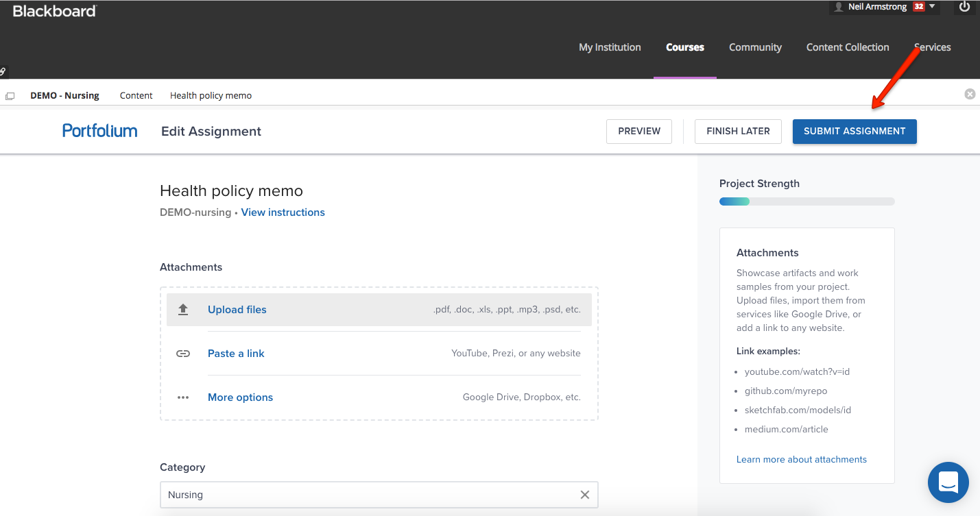The image size is (980, 516).
Task: Expand the Neil Armstrong user menu arrow
Action: pos(932,6)
